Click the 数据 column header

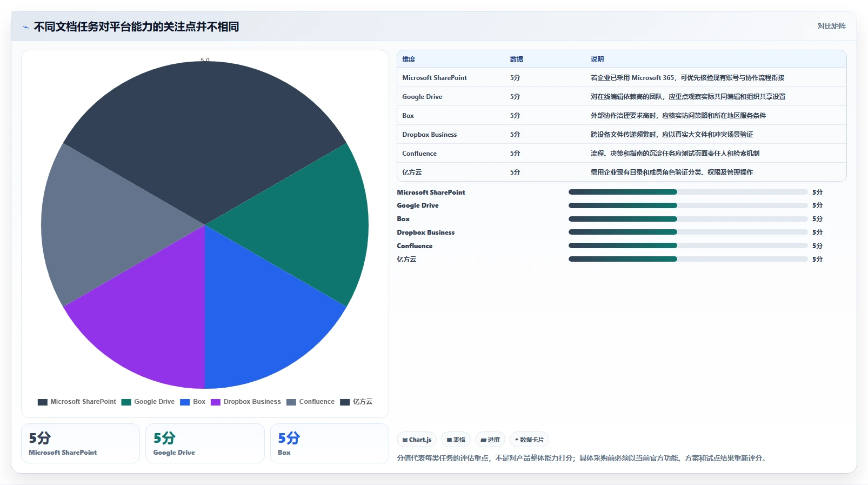click(x=517, y=59)
